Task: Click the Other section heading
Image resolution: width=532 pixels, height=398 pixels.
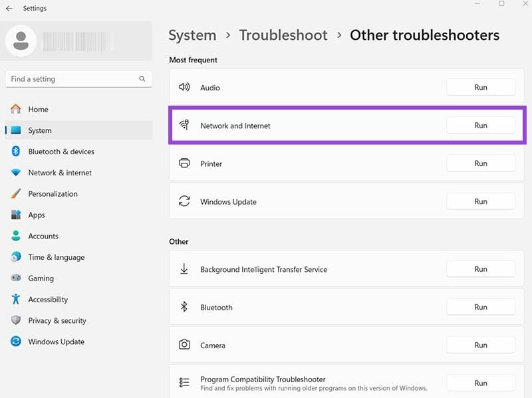Action: 179,241
